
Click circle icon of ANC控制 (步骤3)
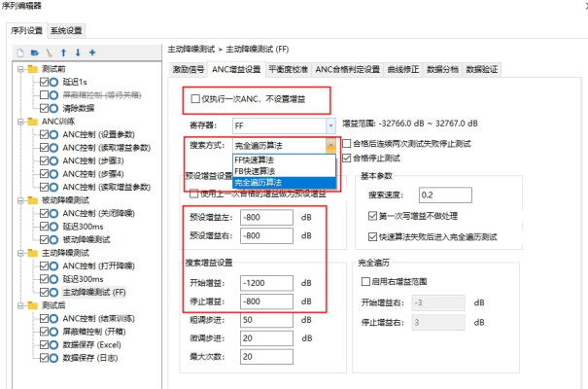point(54,160)
